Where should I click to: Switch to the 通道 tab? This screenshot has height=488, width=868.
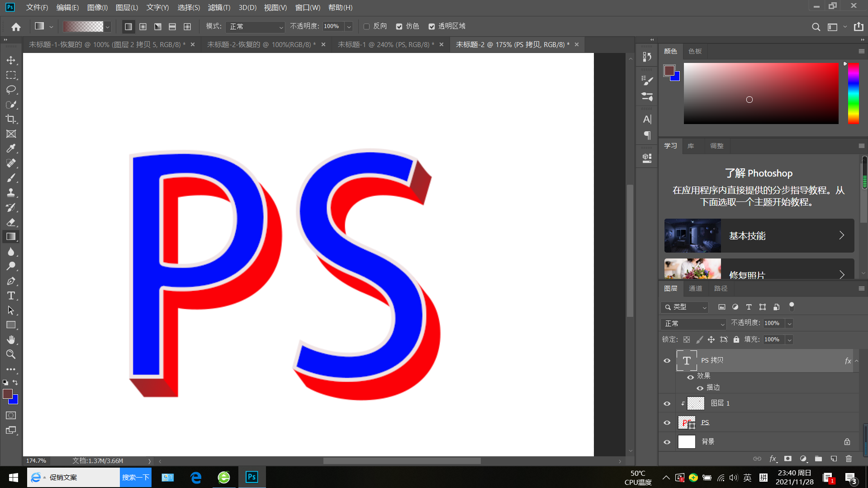pos(695,288)
